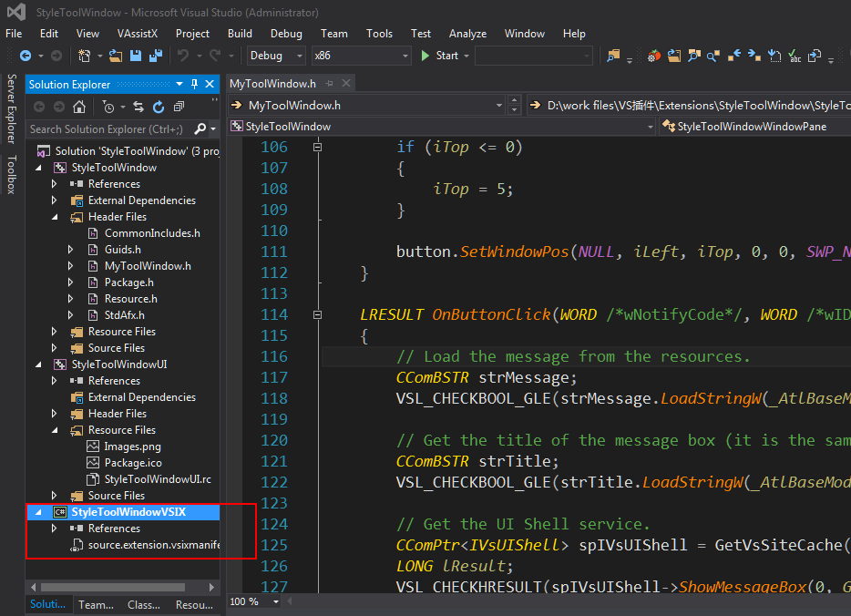Toggle auto-hide pin on Solution Explorer
Viewport: 851px width, 616px height.
(x=193, y=85)
